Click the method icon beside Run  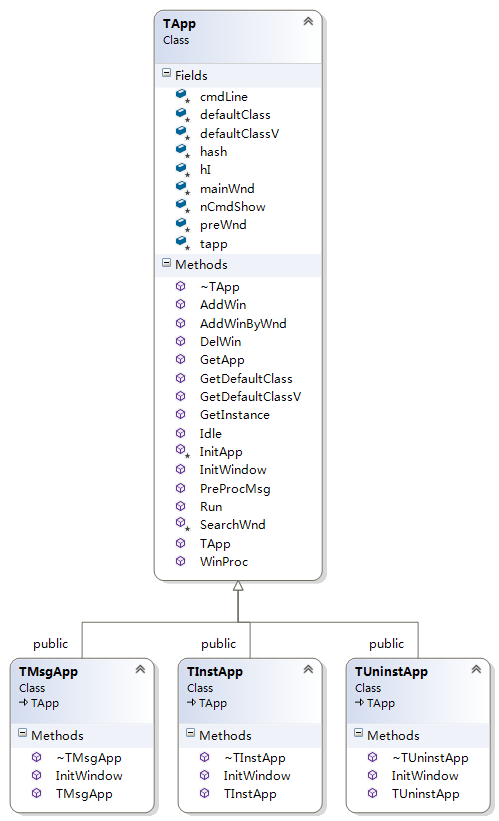click(x=181, y=506)
